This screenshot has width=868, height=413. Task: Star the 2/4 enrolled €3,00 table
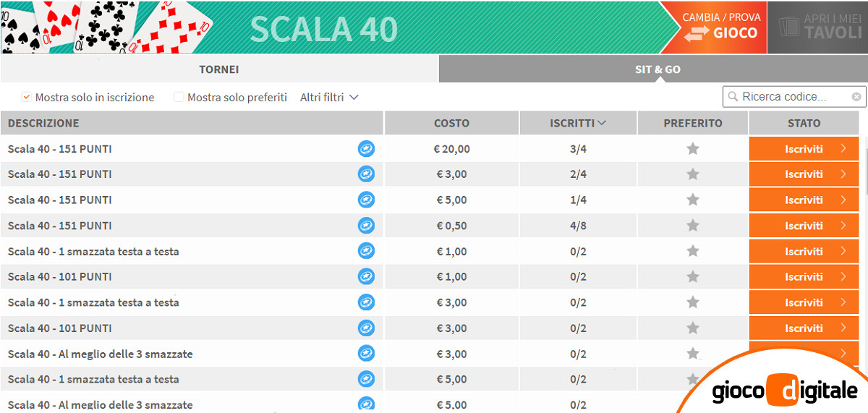point(692,174)
